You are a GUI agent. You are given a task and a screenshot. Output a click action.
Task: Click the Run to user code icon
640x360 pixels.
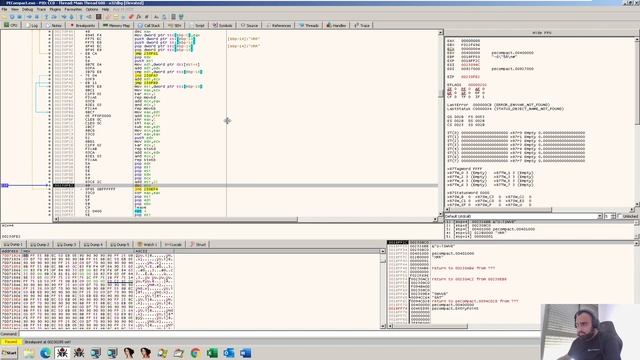[x=89, y=17]
